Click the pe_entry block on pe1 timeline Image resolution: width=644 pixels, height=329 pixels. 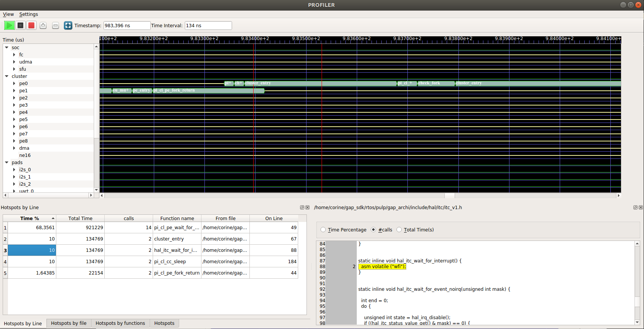click(142, 90)
